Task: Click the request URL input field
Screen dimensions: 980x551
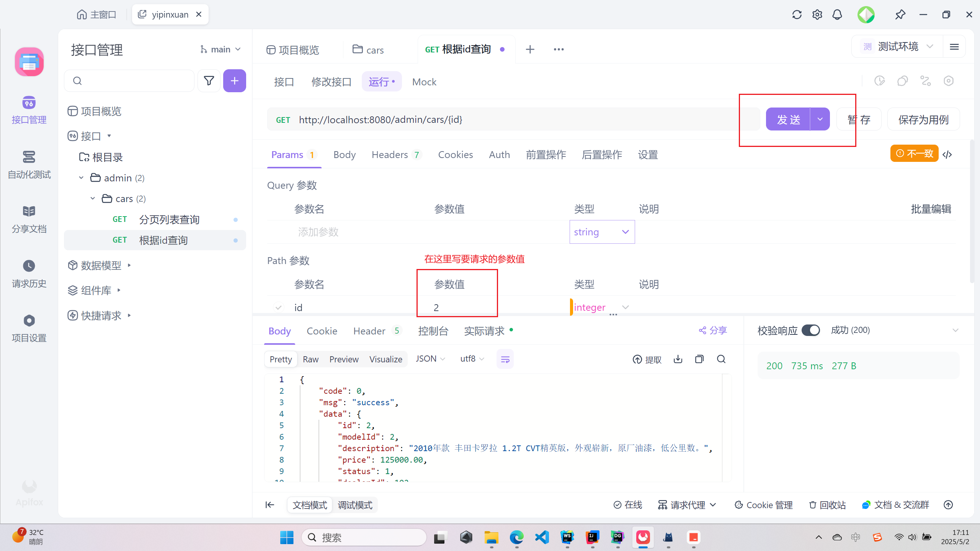Action: (x=498, y=119)
